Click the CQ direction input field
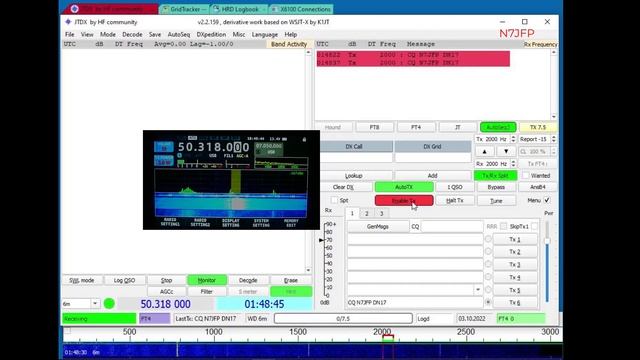 point(452,226)
